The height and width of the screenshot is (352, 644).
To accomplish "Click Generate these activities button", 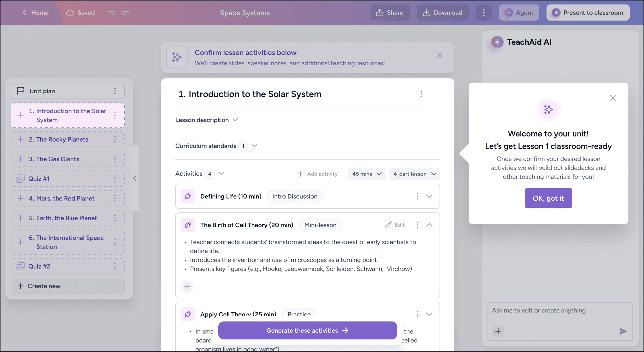I will point(307,330).
